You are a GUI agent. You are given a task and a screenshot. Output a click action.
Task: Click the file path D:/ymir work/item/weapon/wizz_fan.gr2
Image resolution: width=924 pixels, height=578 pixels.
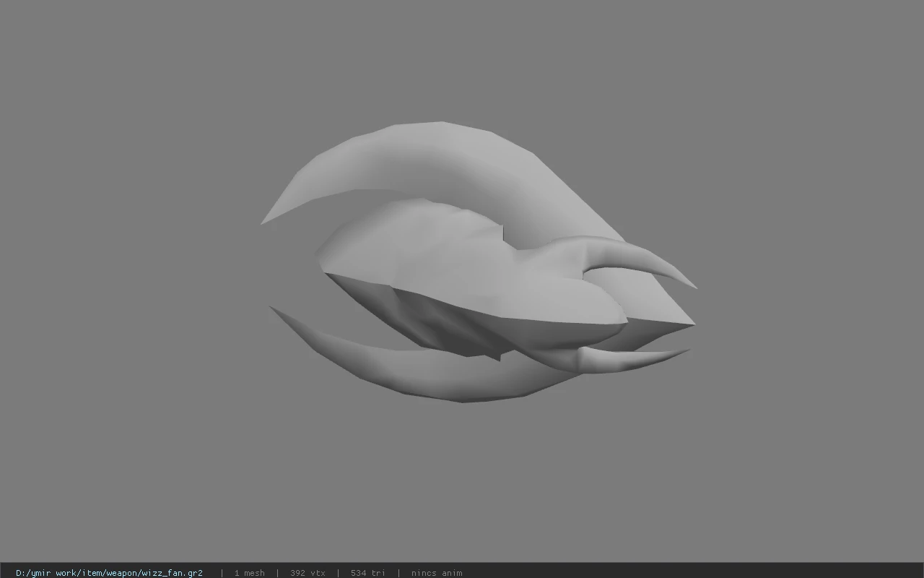[109, 573]
